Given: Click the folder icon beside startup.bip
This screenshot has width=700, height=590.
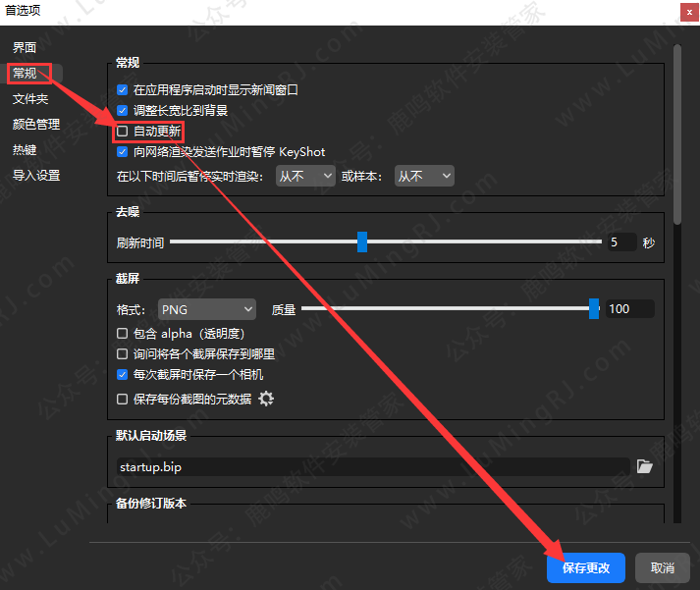Looking at the screenshot, I should pyautogui.click(x=644, y=467).
